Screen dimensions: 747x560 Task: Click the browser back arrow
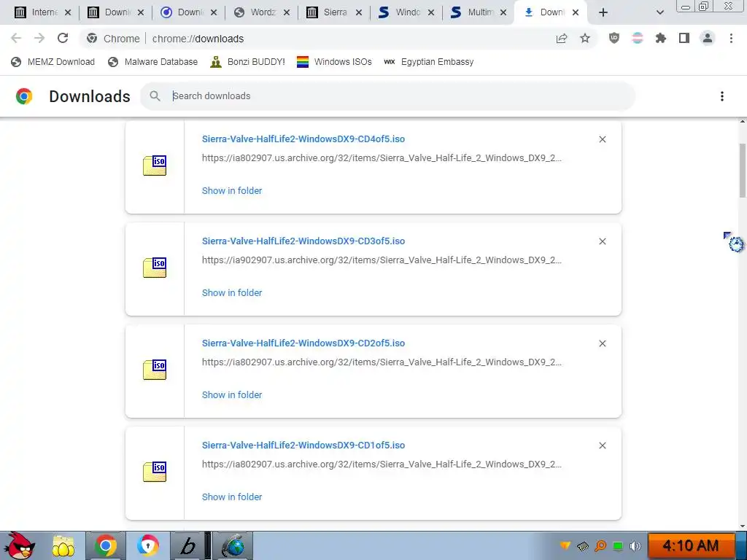(x=16, y=38)
